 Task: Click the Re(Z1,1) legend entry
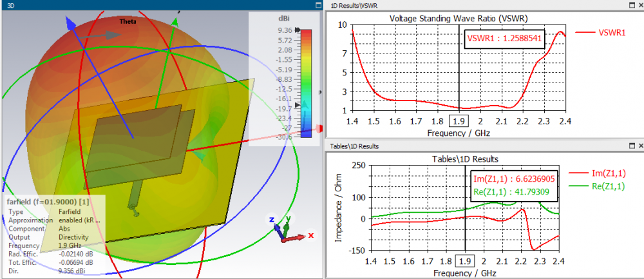tap(597, 186)
